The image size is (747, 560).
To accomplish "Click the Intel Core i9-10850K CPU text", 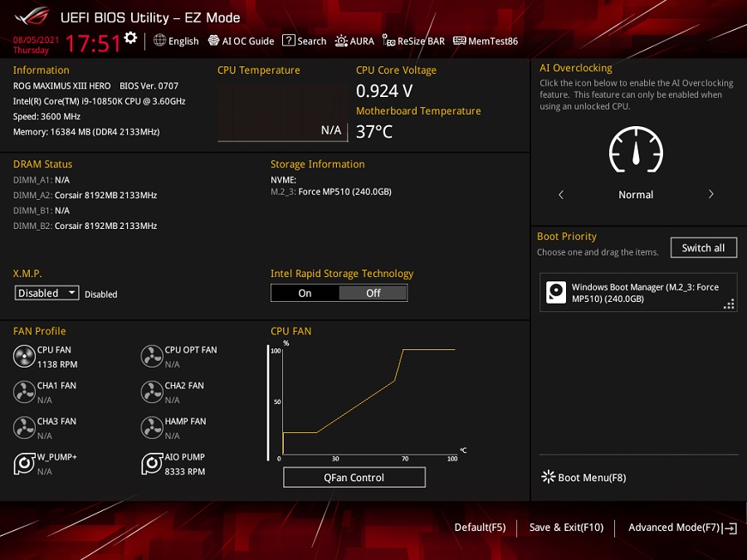I will [x=99, y=101].
